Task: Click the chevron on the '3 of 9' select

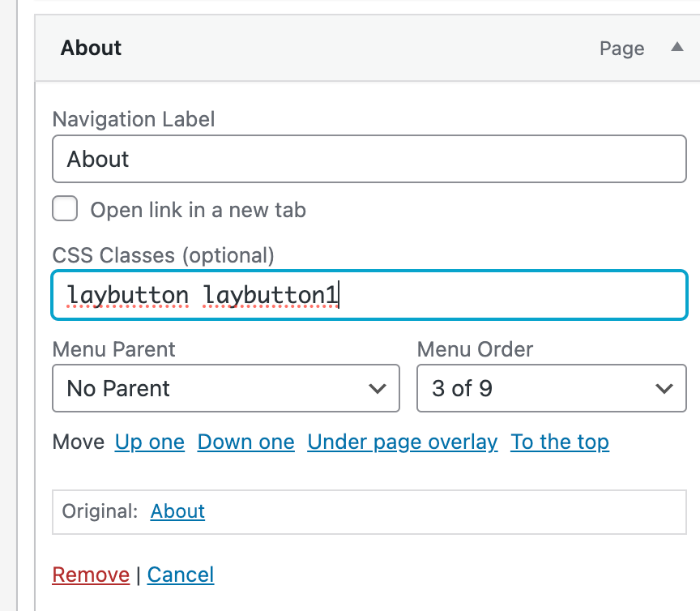Action: [664, 389]
